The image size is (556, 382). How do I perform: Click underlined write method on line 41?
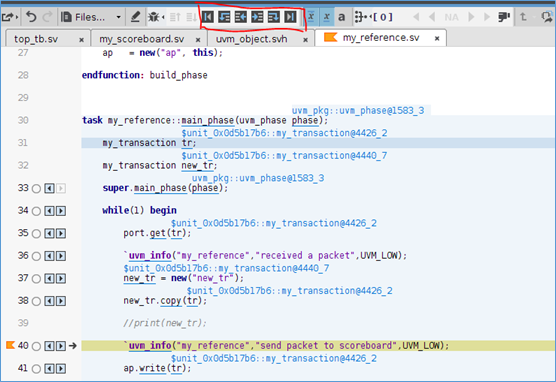tap(152, 368)
